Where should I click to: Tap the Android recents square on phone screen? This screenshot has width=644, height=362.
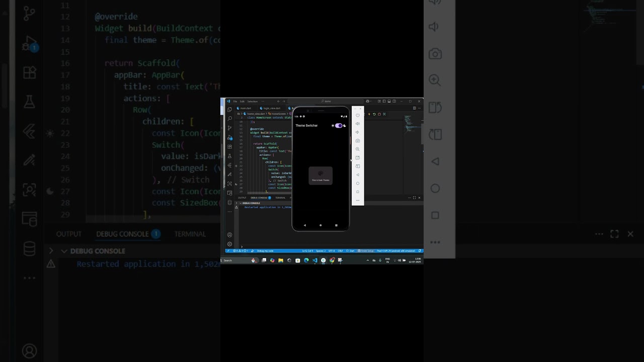point(336,225)
